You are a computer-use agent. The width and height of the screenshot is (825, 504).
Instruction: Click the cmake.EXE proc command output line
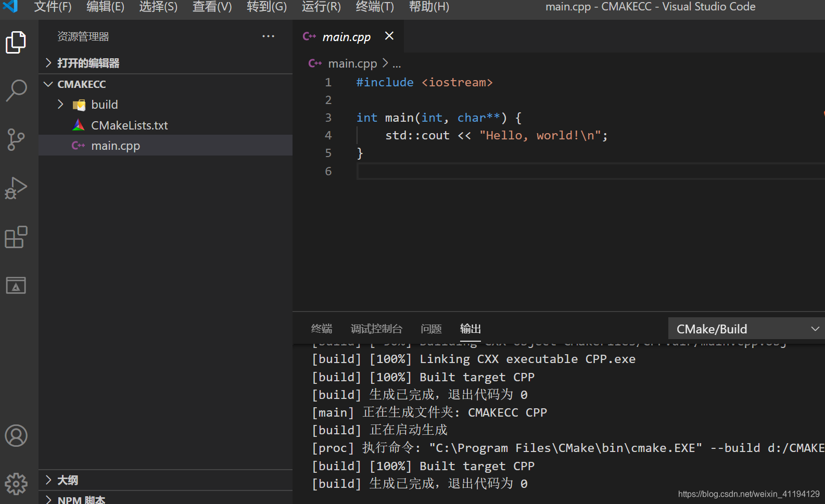point(568,448)
